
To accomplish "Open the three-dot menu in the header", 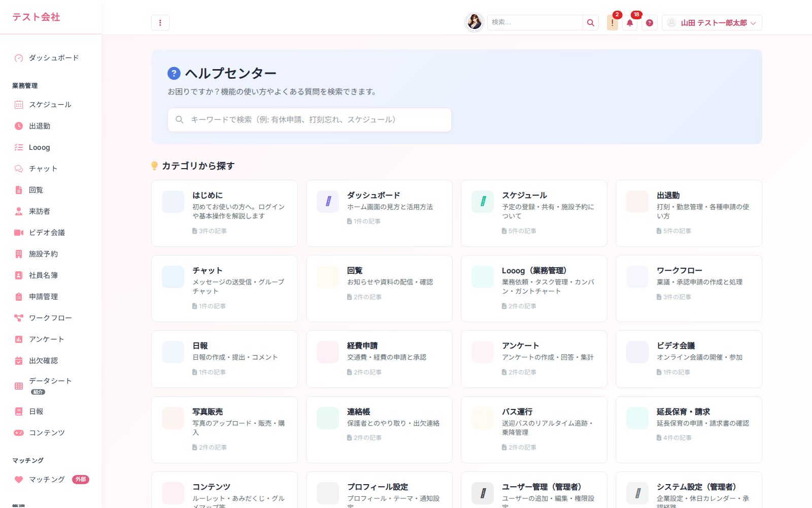I will [160, 22].
